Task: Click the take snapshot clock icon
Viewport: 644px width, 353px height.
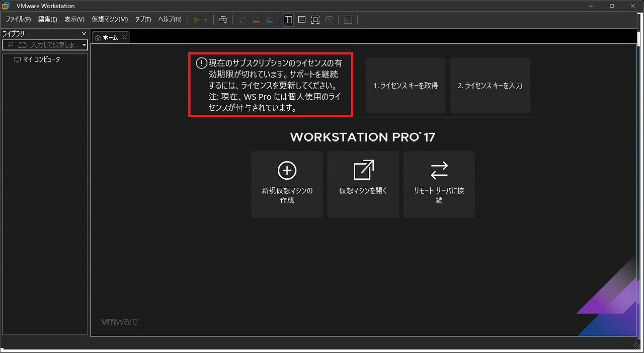Action: pyautogui.click(x=242, y=20)
